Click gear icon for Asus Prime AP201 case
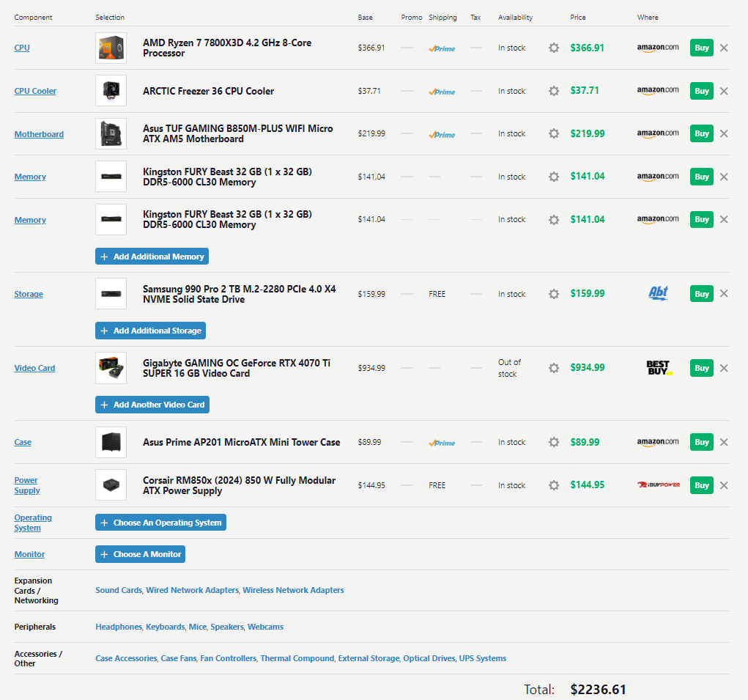This screenshot has width=748, height=700. (553, 442)
